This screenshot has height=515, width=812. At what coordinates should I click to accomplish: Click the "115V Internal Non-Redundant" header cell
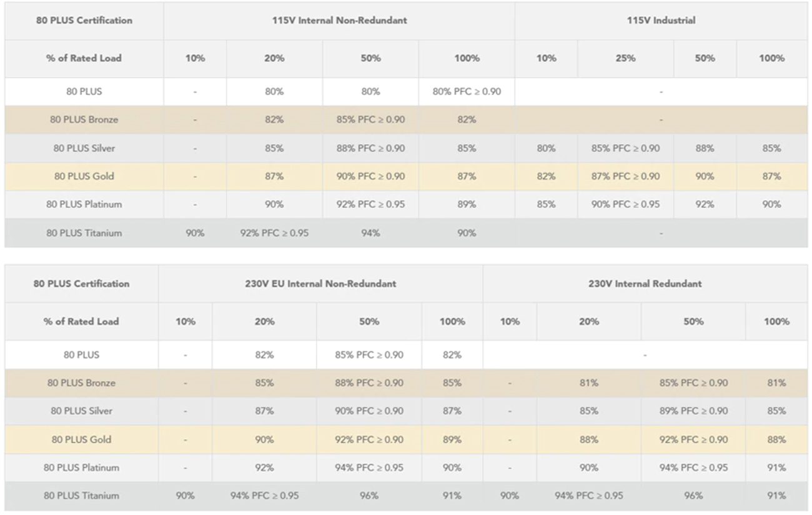339,20
